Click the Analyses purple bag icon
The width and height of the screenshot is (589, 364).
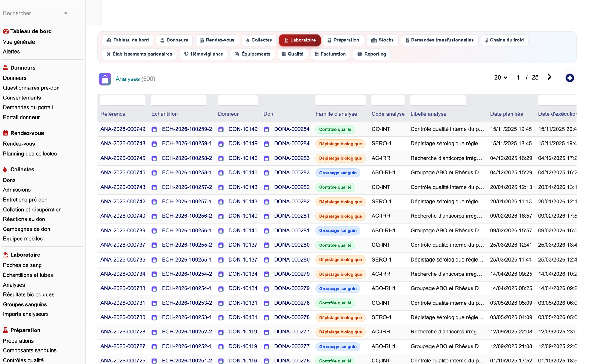(105, 79)
